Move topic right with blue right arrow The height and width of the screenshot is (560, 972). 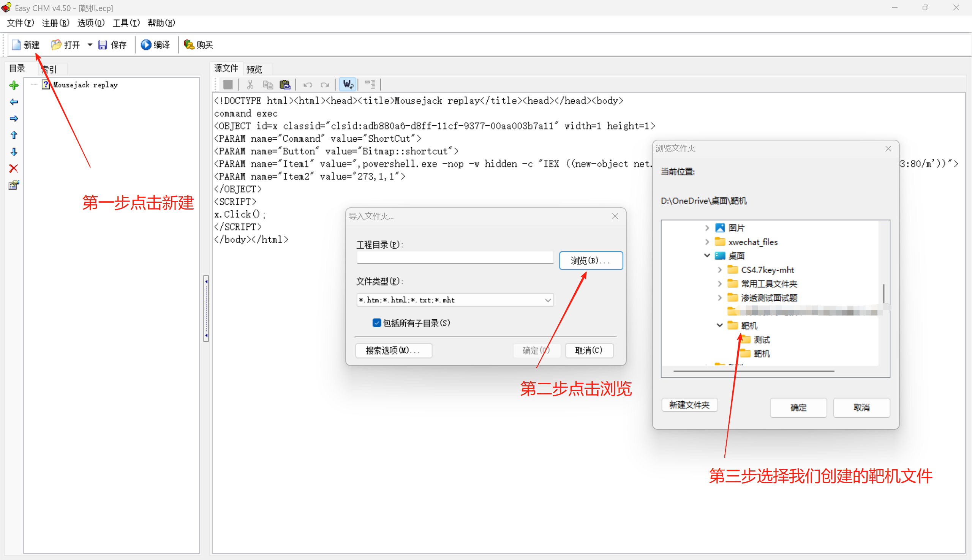14,118
